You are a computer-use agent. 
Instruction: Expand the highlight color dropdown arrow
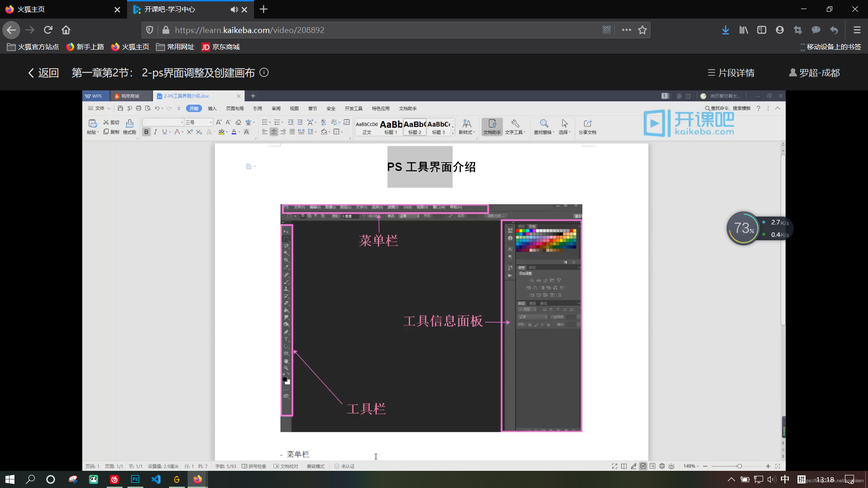226,132
